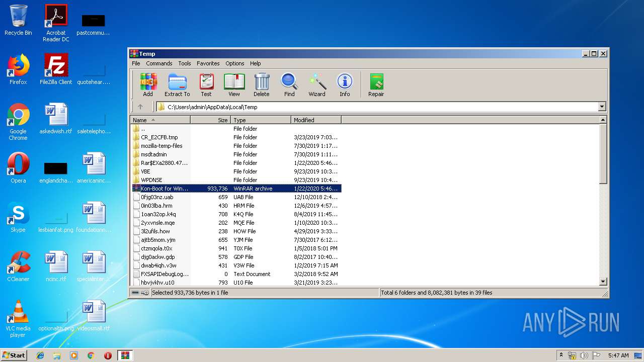Open Recycle Bin desktop icon
Screen dimensions: 644x362
18,21
